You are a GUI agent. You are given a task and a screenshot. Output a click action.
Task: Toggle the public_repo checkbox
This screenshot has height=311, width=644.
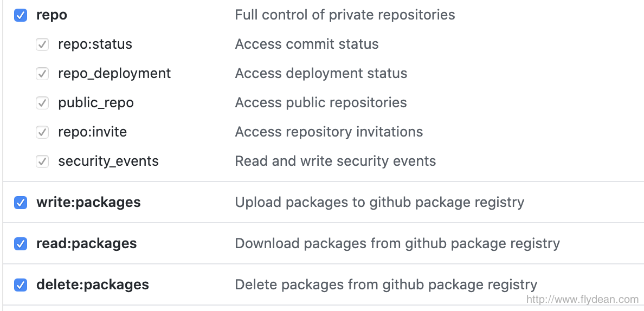pos(42,103)
